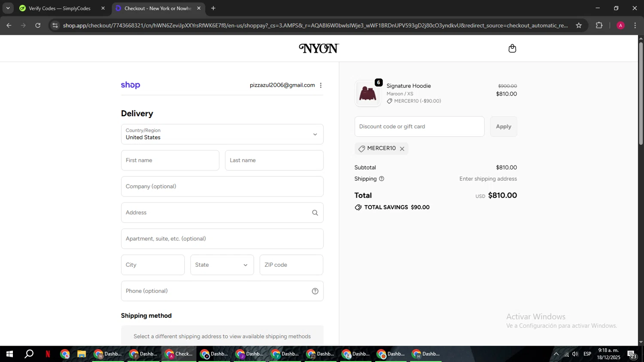Open the pinned Chrome taskbar icon
Viewport: 644px width, 362px height.
[65, 354]
